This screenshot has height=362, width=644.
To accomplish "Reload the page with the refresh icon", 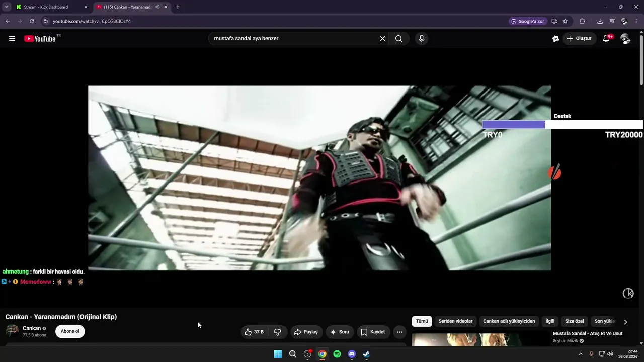I will (x=32, y=21).
